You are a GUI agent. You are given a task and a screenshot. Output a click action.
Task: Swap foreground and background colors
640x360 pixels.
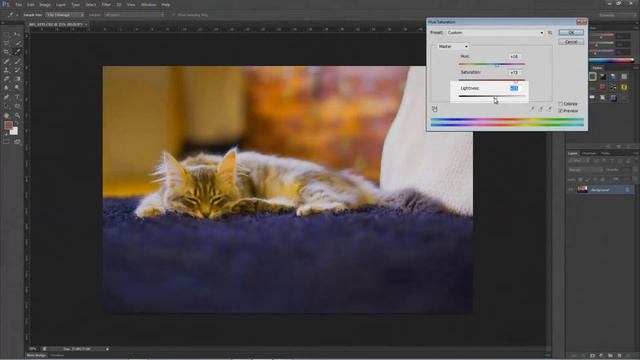(17, 122)
